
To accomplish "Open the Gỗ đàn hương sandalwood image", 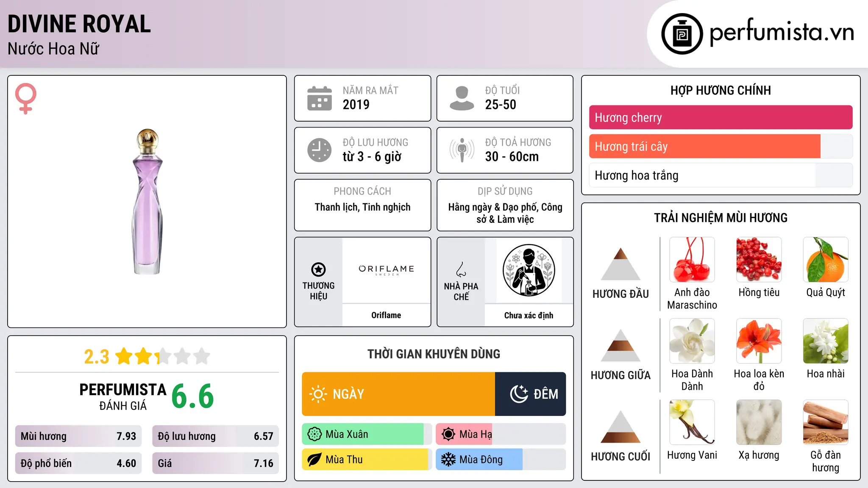I will point(826,422).
